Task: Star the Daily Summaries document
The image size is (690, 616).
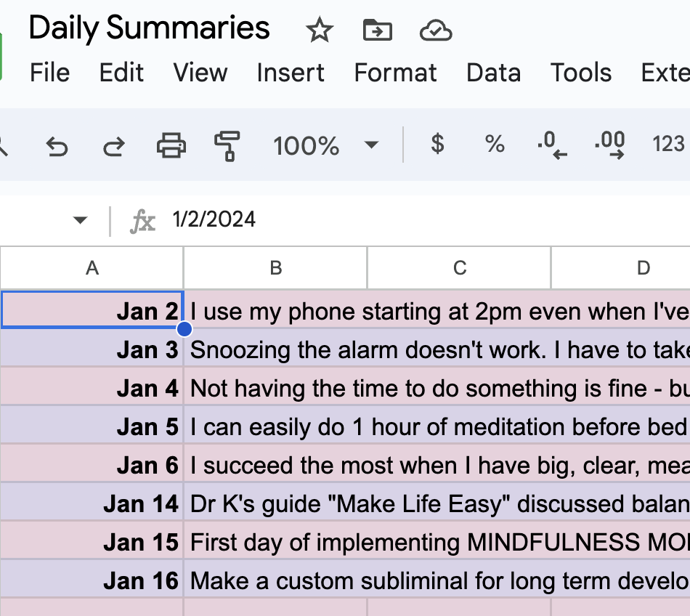Action: pos(319,31)
